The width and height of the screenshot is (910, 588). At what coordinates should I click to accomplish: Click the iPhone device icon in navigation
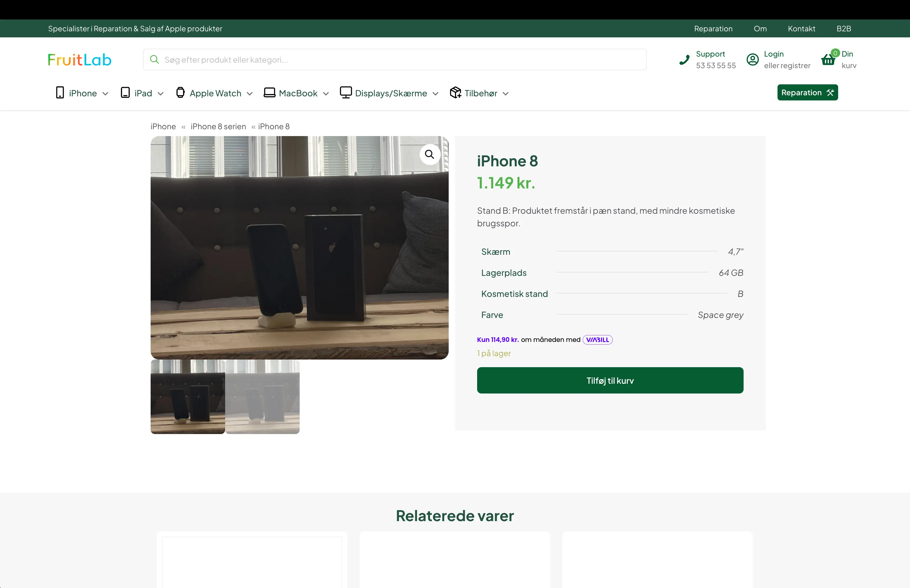pyautogui.click(x=60, y=93)
